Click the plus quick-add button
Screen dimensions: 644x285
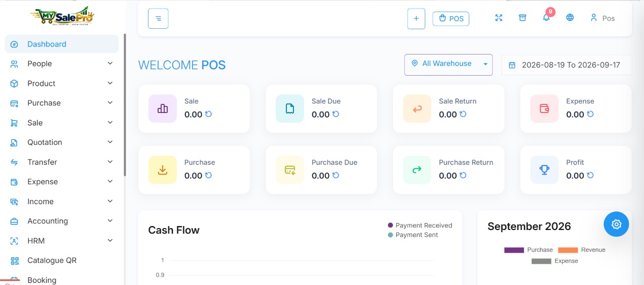coord(416,19)
